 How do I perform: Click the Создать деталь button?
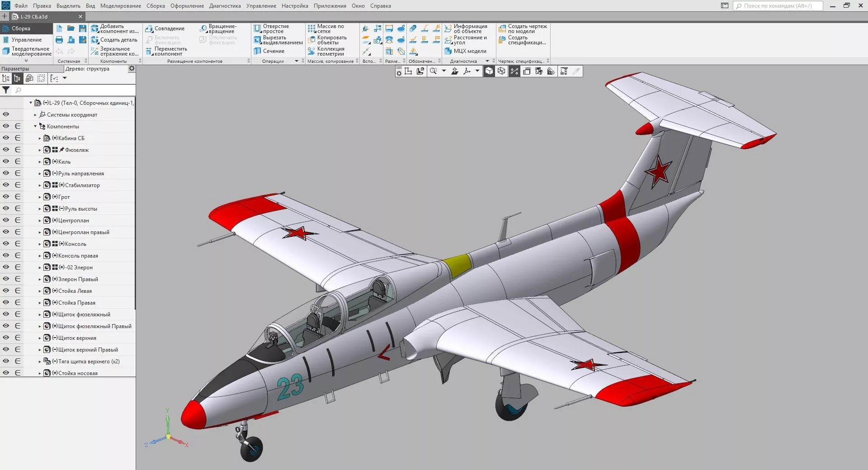(x=114, y=40)
